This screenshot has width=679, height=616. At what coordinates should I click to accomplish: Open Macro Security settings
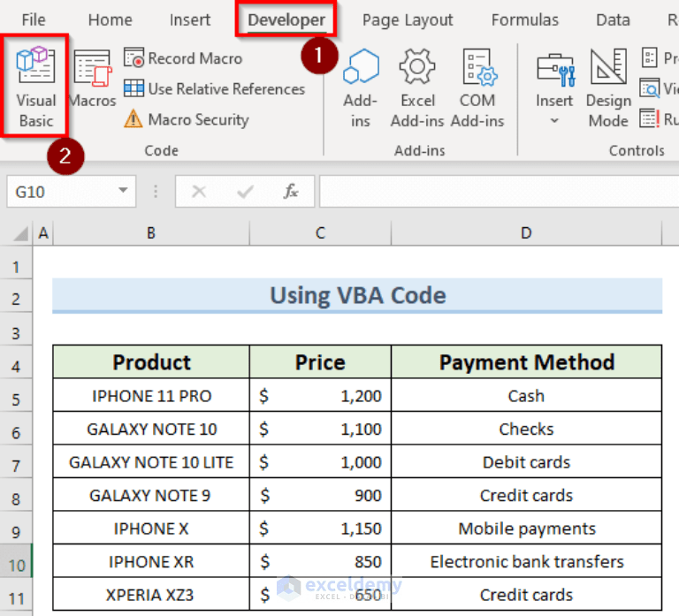[x=187, y=119]
